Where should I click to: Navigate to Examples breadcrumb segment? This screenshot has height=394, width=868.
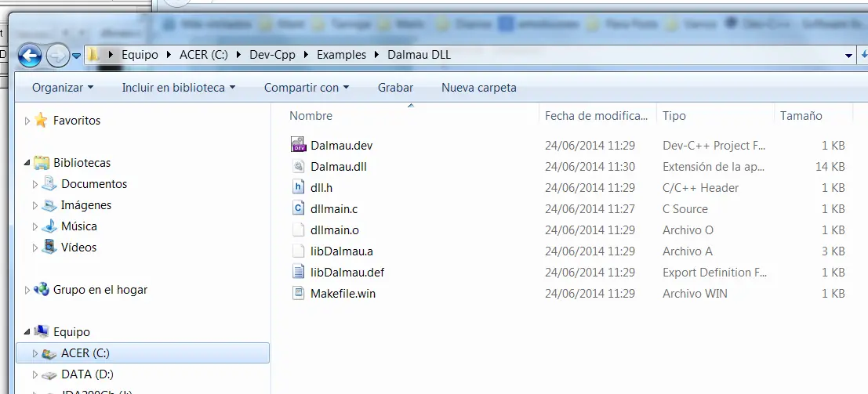coord(342,55)
